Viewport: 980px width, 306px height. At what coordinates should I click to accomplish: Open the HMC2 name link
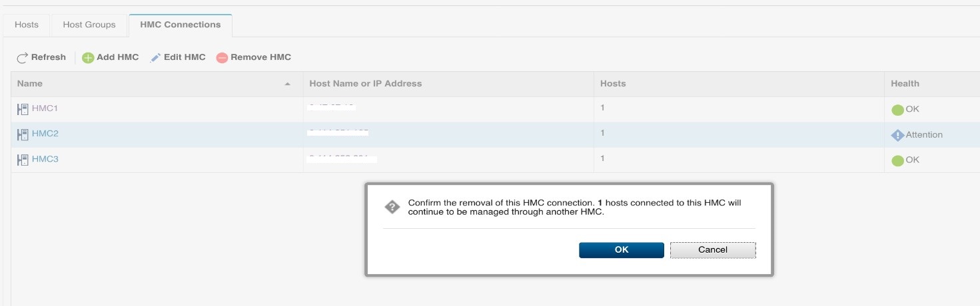[45, 134]
